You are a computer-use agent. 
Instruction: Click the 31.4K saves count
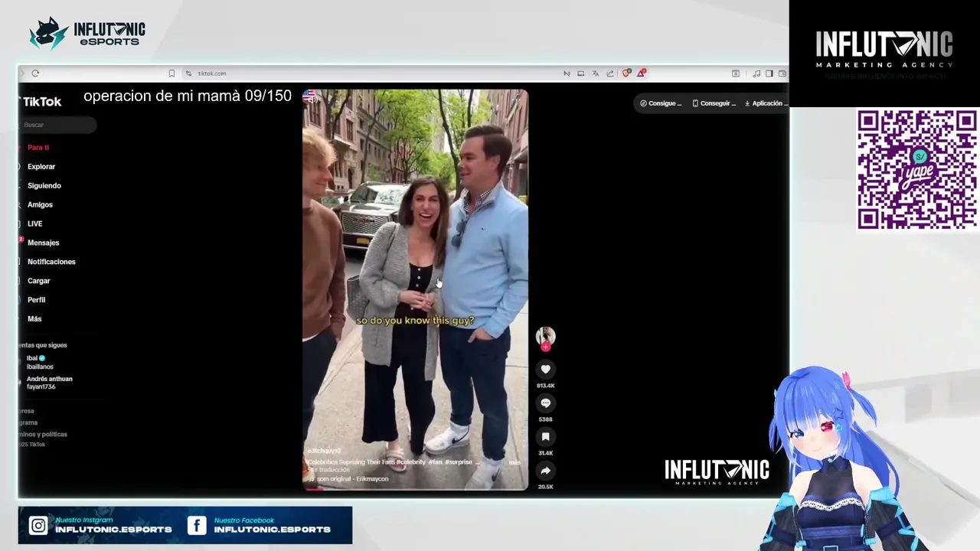click(545, 453)
